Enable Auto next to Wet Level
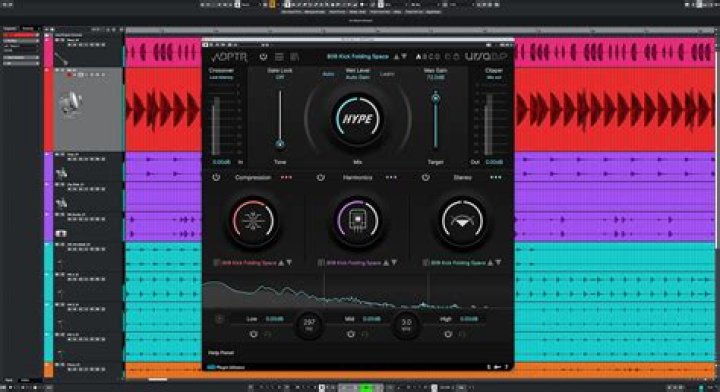This screenshot has height=392, width=720. [x=328, y=74]
